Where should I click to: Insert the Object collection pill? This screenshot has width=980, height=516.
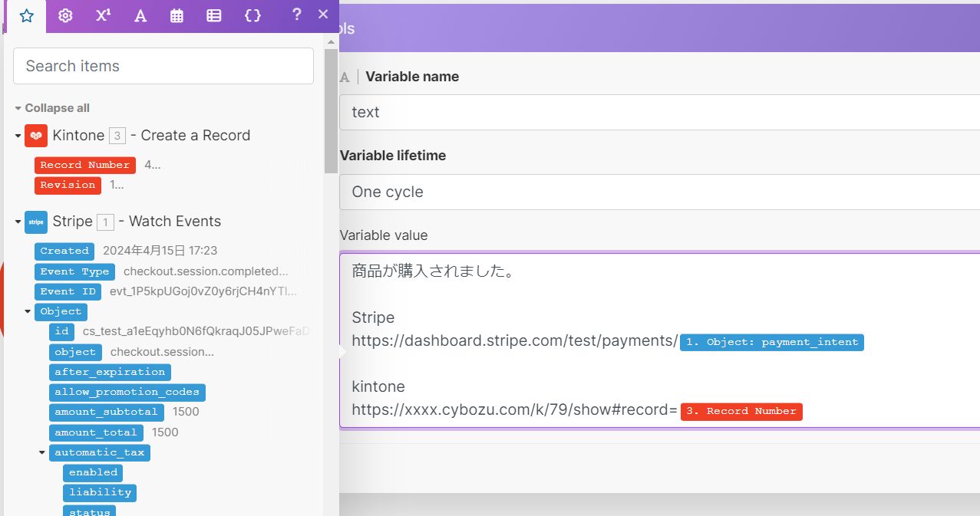61,311
